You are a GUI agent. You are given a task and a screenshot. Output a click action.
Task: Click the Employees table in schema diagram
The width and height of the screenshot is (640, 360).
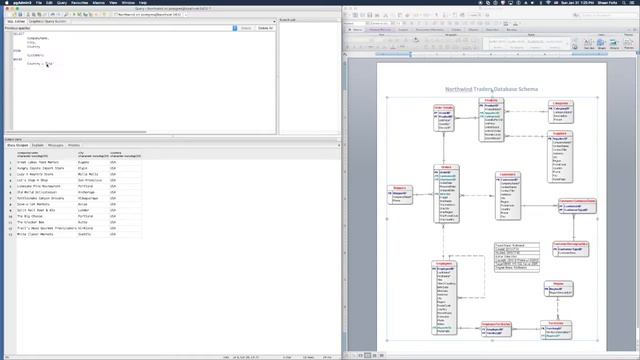pyautogui.click(x=444, y=298)
